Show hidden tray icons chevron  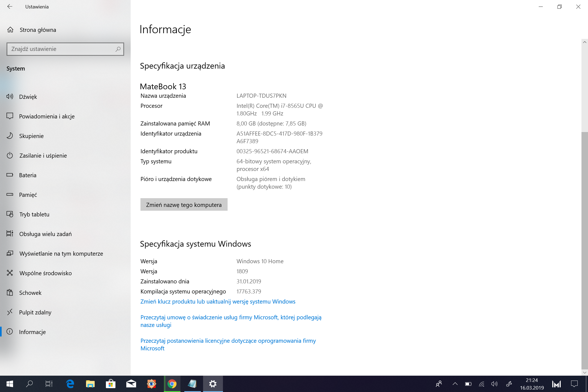pyautogui.click(x=455, y=384)
